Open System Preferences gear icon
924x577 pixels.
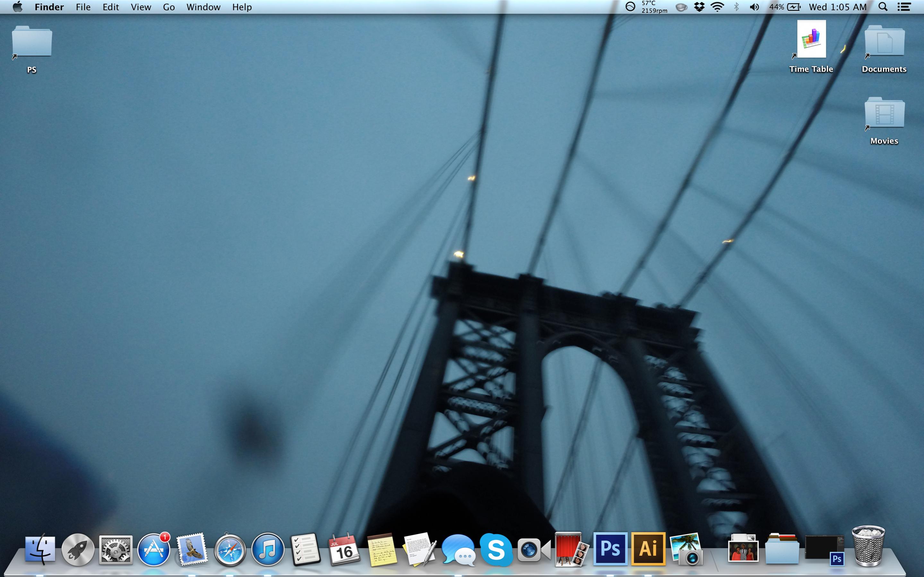pos(116,549)
